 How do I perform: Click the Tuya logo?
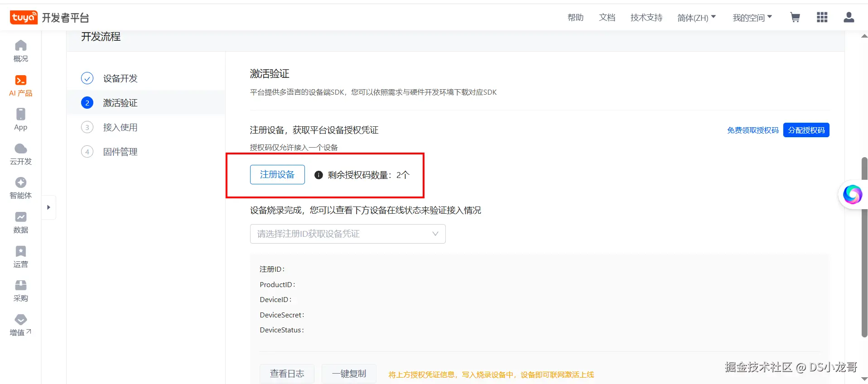point(24,17)
